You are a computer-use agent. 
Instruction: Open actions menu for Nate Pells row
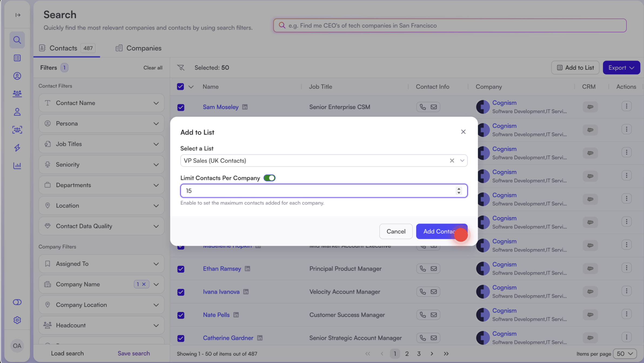click(x=626, y=314)
